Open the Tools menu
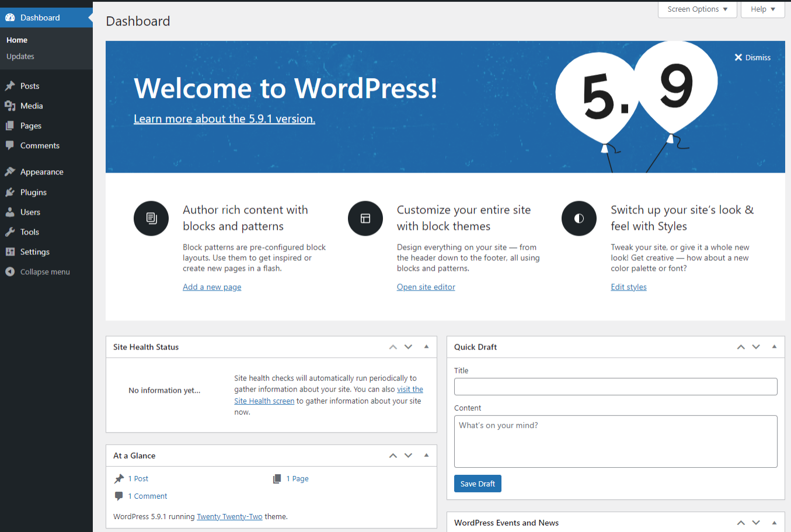This screenshot has height=532, width=791. (46, 232)
